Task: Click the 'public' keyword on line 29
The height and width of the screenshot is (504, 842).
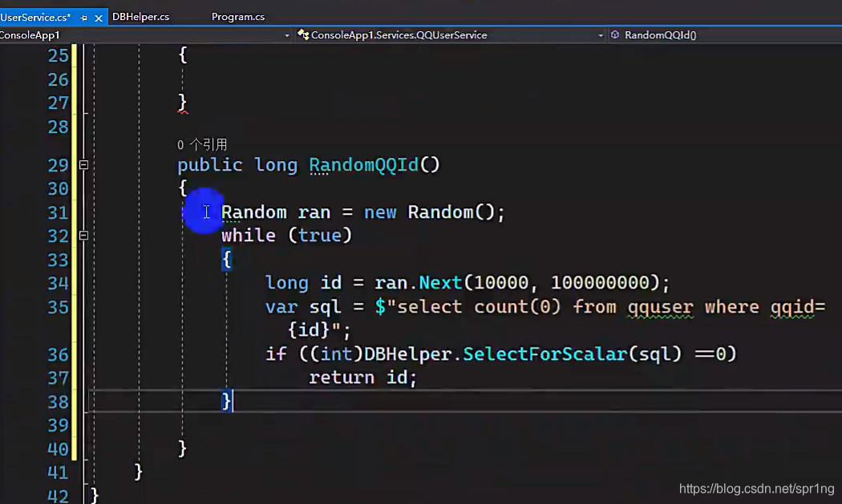Action: click(x=210, y=165)
